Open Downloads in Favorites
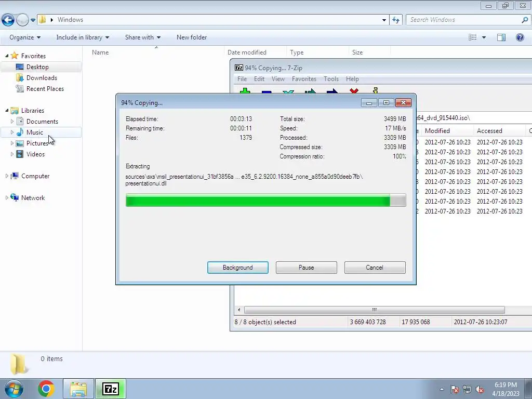Image resolution: width=532 pixels, height=399 pixels. 42,78
